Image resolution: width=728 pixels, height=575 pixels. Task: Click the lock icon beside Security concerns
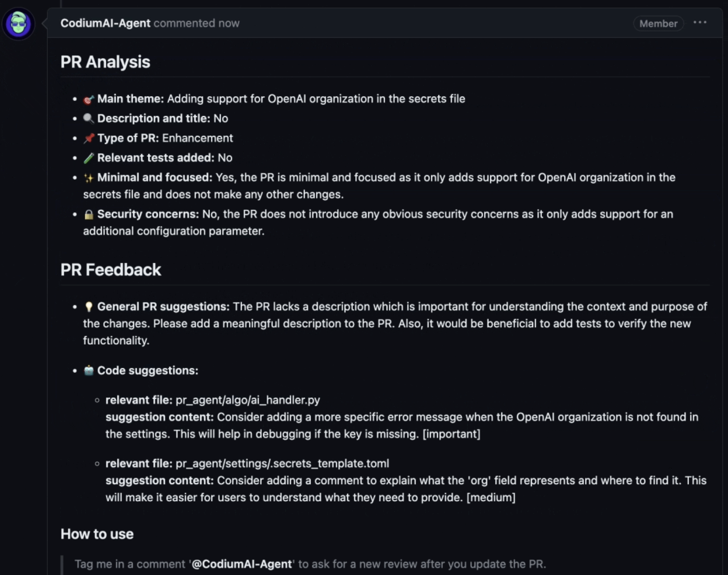coord(89,214)
